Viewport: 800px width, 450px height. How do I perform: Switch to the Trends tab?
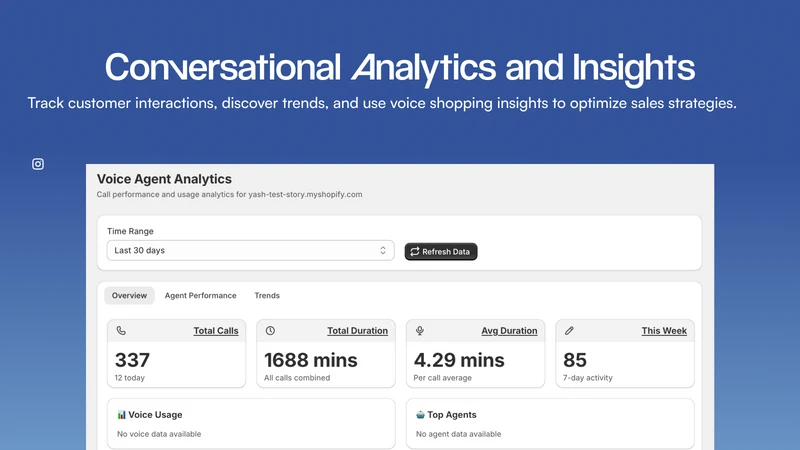pos(267,295)
